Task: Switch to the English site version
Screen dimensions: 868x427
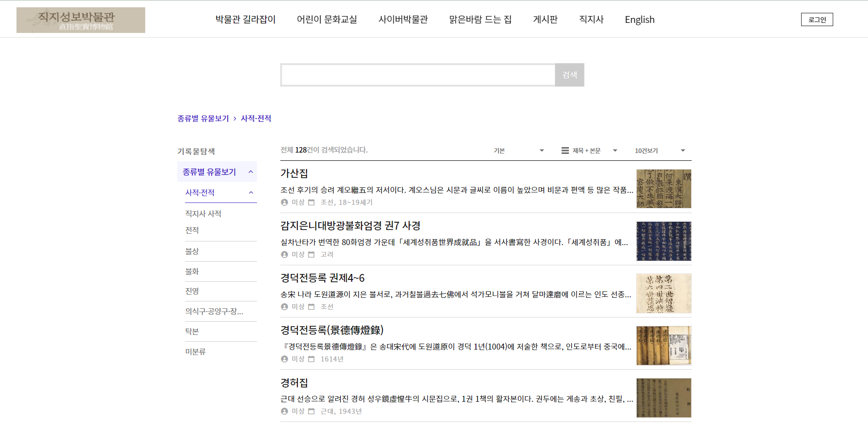Action: (639, 20)
